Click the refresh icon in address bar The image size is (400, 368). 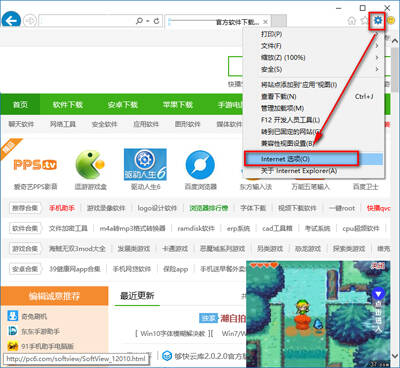[x=156, y=21]
